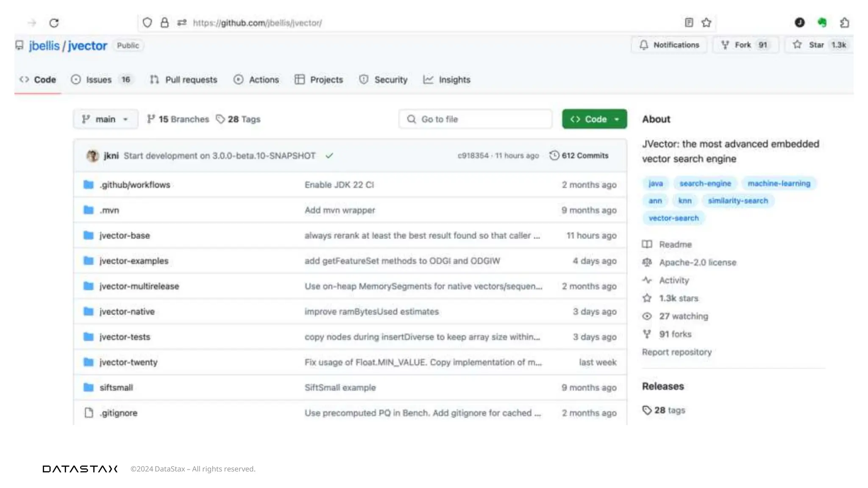Click the eye icon beside 27 watching
The width and height of the screenshot is (868, 488).
pos(647,316)
